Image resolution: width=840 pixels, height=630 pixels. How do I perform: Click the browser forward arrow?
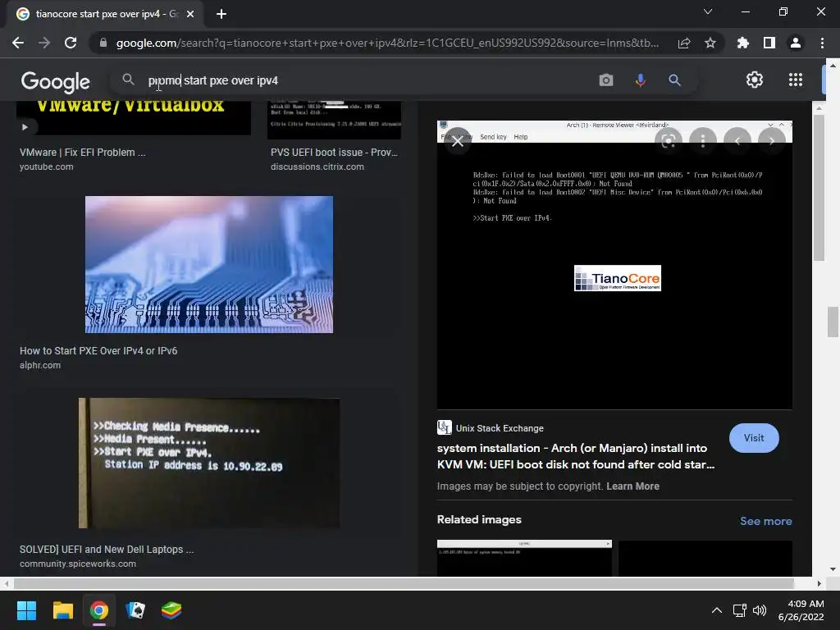(x=44, y=43)
